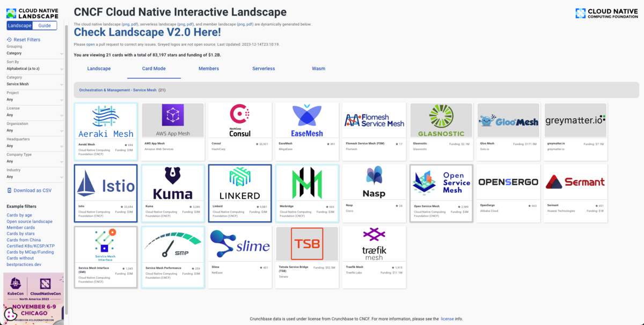Viewport: 644px width, 325px height.
Task: Open the Organization filter dropdown
Action: [x=35, y=131]
